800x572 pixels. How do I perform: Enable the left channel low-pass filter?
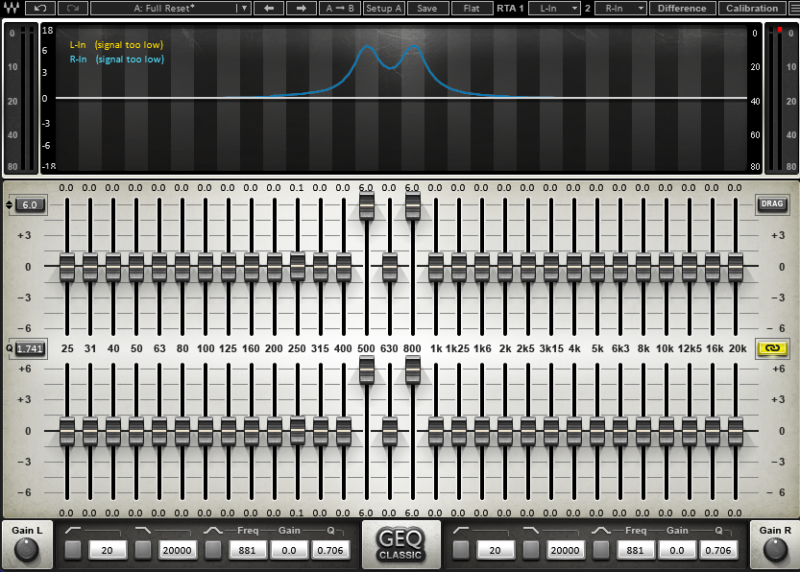(x=143, y=549)
